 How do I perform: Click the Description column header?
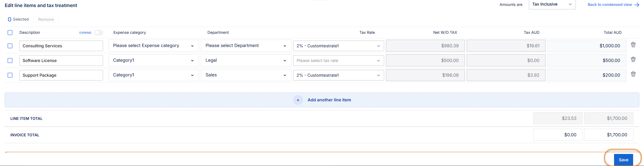(x=30, y=33)
